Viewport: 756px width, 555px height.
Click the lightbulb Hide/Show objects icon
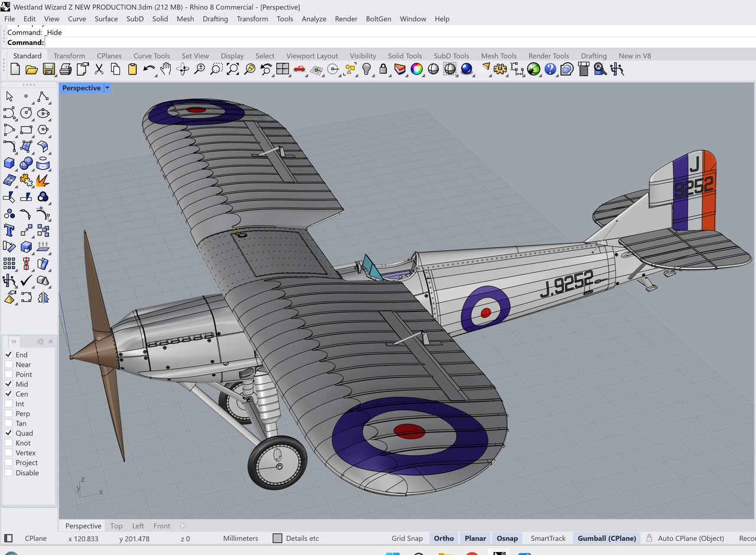coord(366,69)
